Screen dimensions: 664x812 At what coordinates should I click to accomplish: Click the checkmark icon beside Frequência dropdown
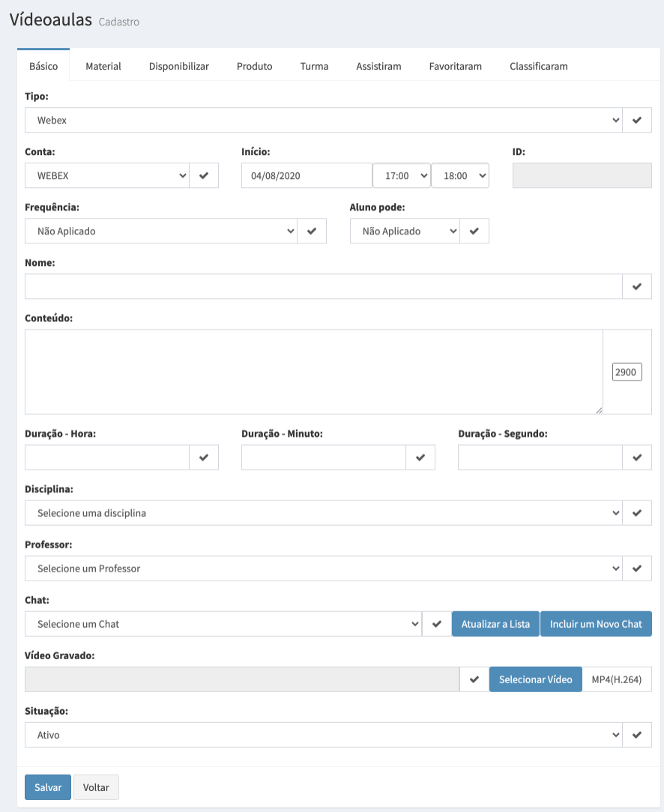[x=311, y=231]
